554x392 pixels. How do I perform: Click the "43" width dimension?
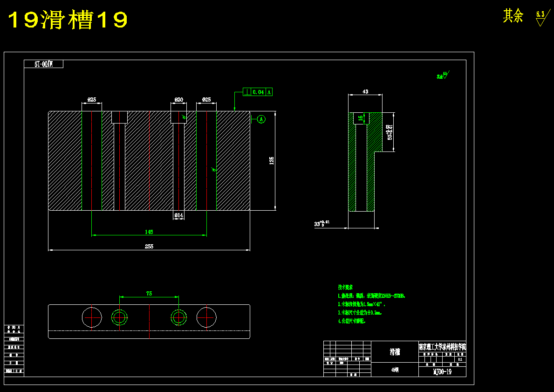click(365, 91)
